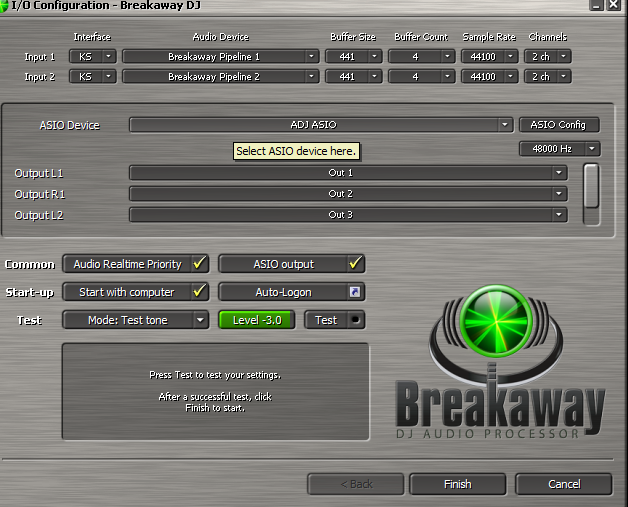The width and height of the screenshot is (628, 507).
Task: Open Input 2 Sample Rate dropdown
Action: (489, 76)
